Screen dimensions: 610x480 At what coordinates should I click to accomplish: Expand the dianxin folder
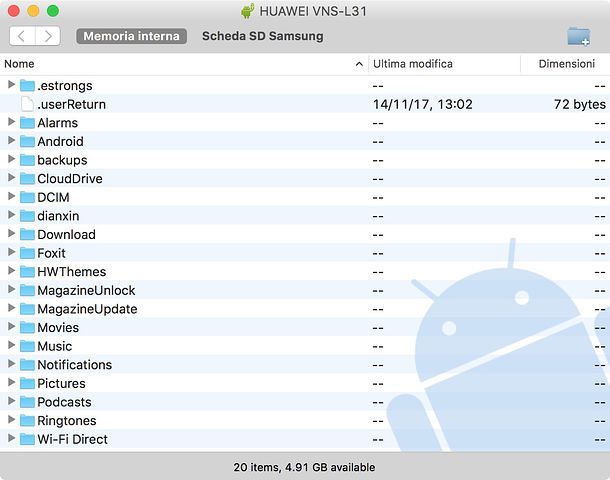coord(11,215)
